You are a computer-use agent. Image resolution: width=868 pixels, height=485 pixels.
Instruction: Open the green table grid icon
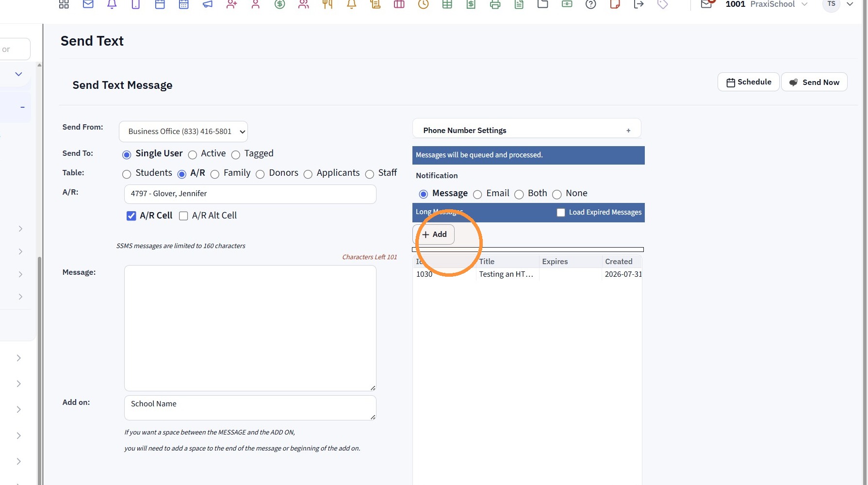(x=447, y=4)
